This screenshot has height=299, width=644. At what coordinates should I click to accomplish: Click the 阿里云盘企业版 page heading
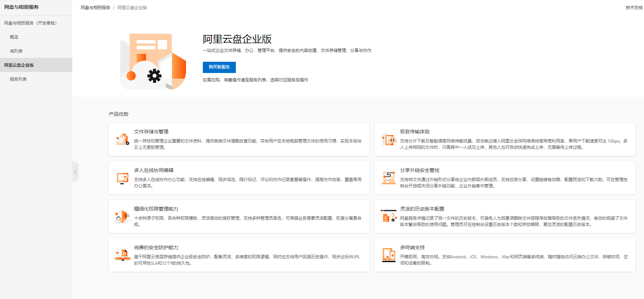[237, 39]
